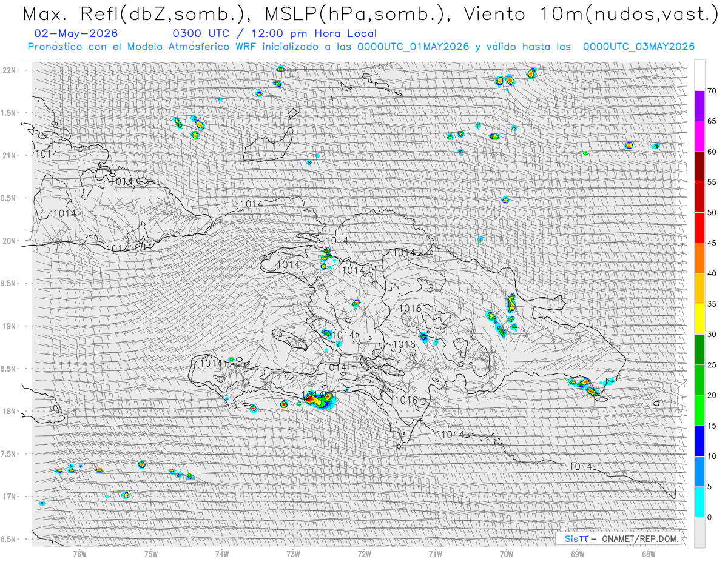The width and height of the screenshot is (728, 562).
Task: Click the 72W longitude axis label
Action: tap(364, 553)
